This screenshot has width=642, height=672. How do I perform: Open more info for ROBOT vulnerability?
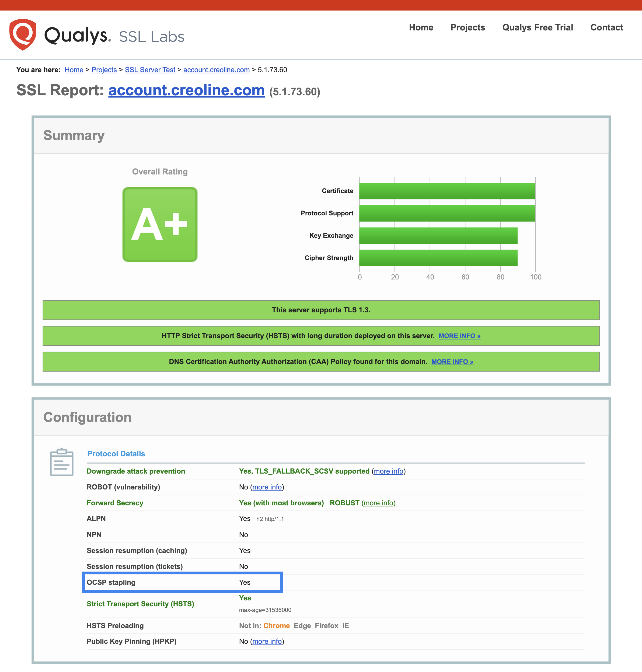[x=267, y=487]
